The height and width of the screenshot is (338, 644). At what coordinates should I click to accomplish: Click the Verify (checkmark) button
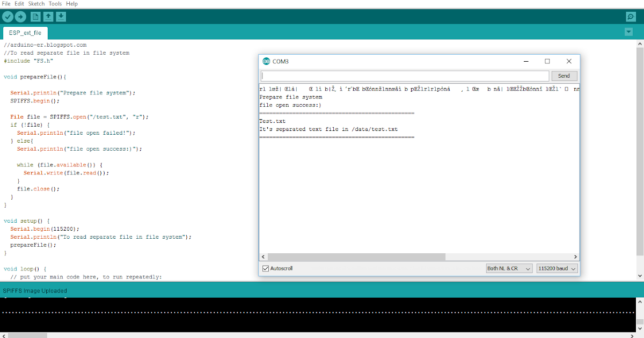[8, 17]
